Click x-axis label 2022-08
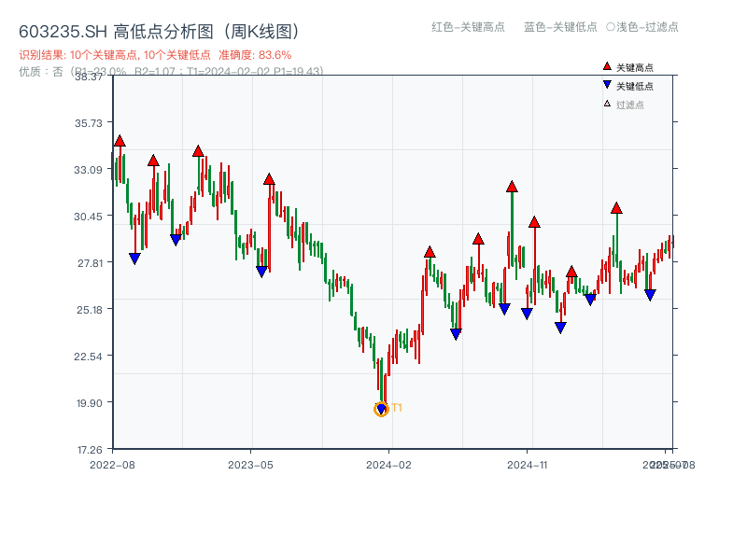747x560 pixels. click(112, 465)
